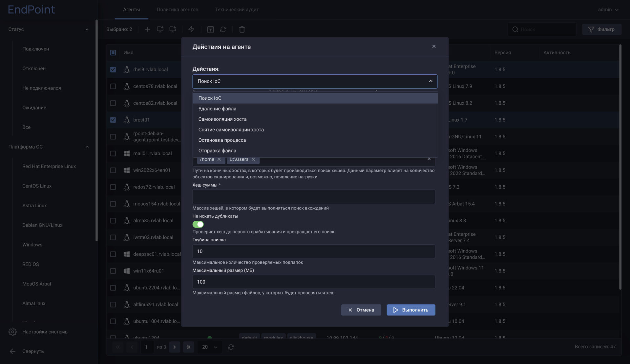Open the 'Агенты' tab
630x364 pixels.
tap(131, 10)
